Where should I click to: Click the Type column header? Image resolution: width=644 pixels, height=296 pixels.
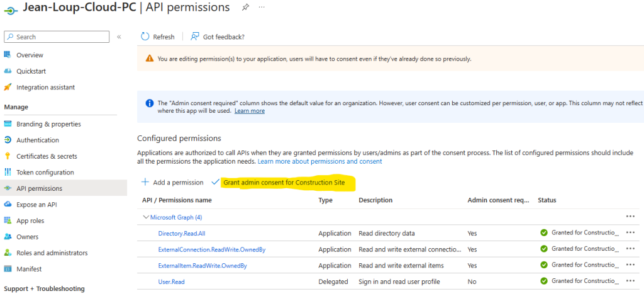pyautogui.click(x=325, y=200)
